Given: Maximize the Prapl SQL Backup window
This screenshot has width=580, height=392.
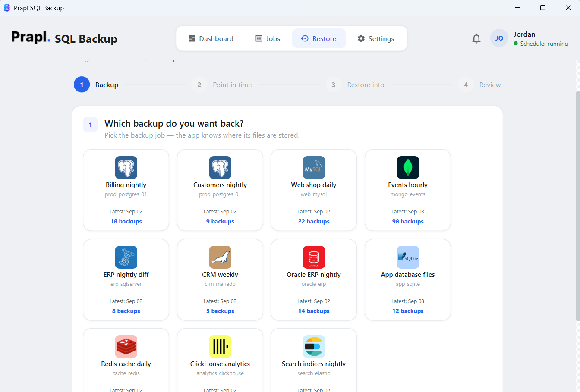Looking at the screenshot, I should (543, 8).
